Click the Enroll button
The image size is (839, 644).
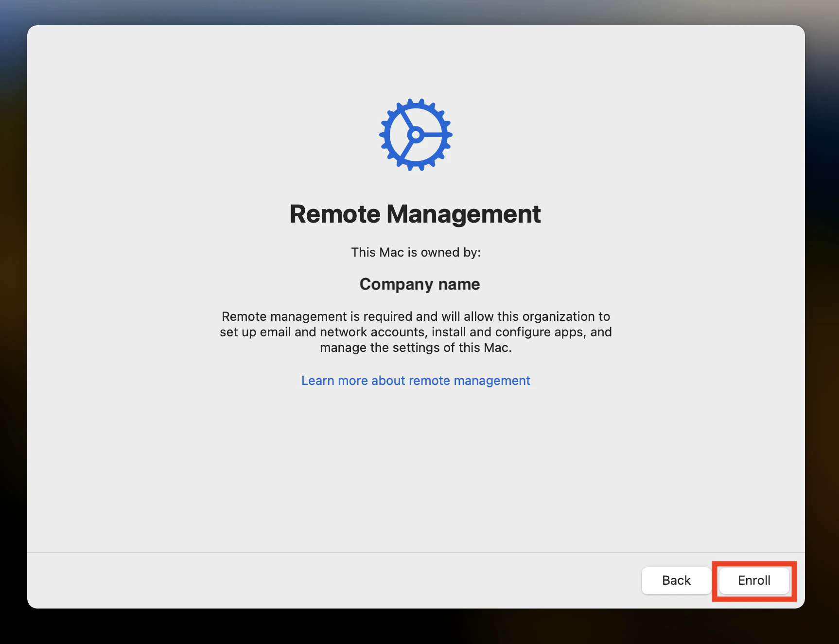tap(754, 580)
